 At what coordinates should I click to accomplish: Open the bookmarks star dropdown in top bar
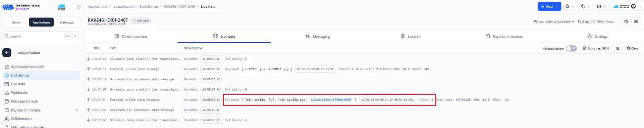click(570, 6)
